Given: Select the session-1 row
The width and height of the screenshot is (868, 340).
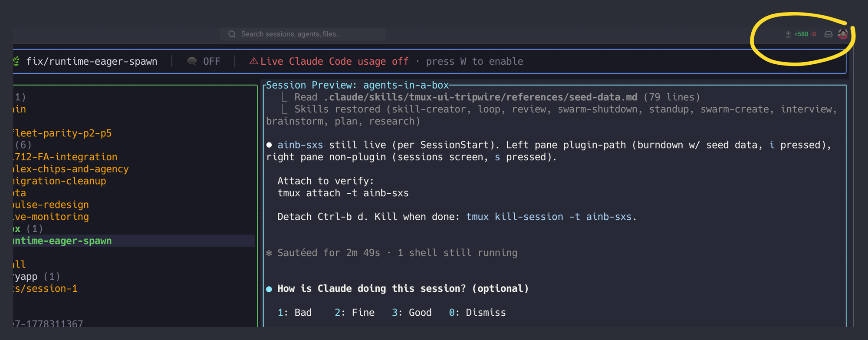Looking at the screenshot, I should tap(45, 288).
